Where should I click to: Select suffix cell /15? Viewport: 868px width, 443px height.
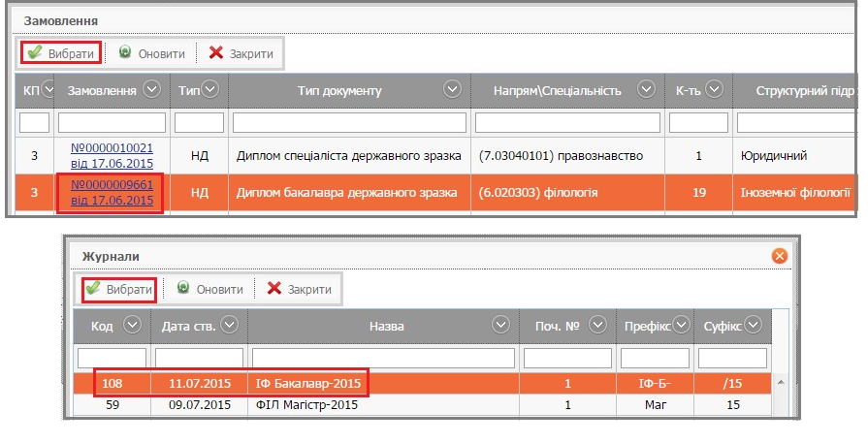732,383
